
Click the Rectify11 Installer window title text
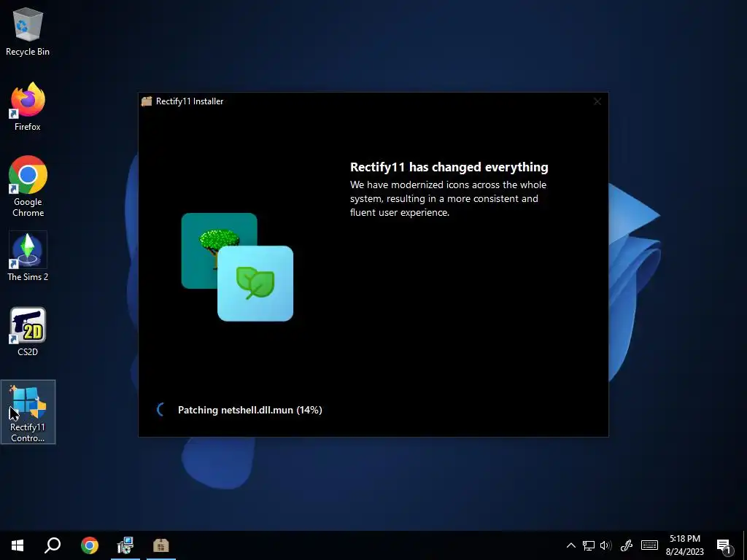click(x=190, y=101)
